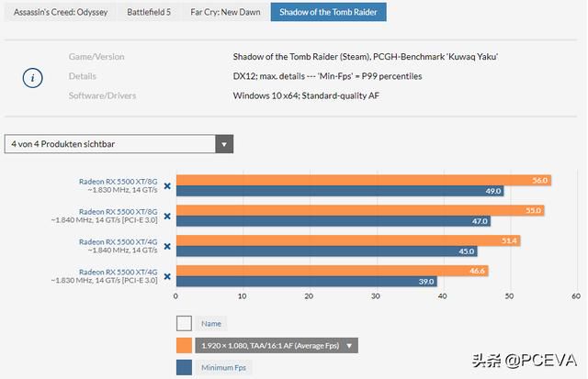588x379 pixels.
Task: Click 'Shadow of the Tomb Raider (Steam)' version text
Action: (366, 57)
